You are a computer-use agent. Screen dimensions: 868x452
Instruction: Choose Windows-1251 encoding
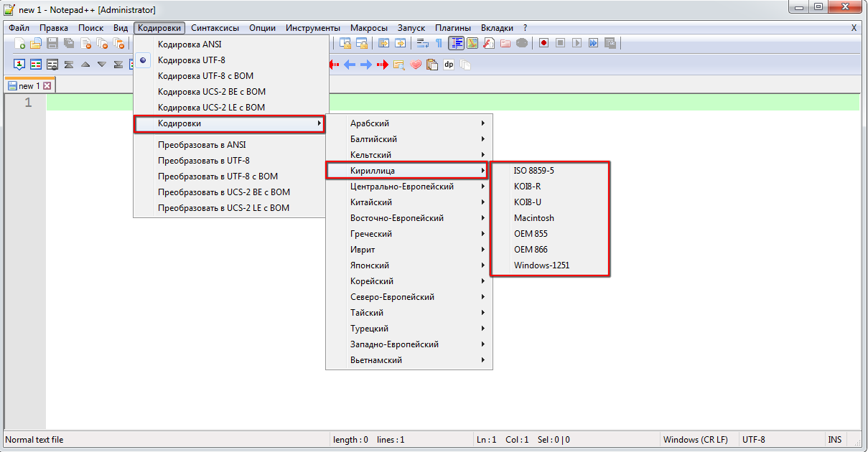click(x=550, y=265)
